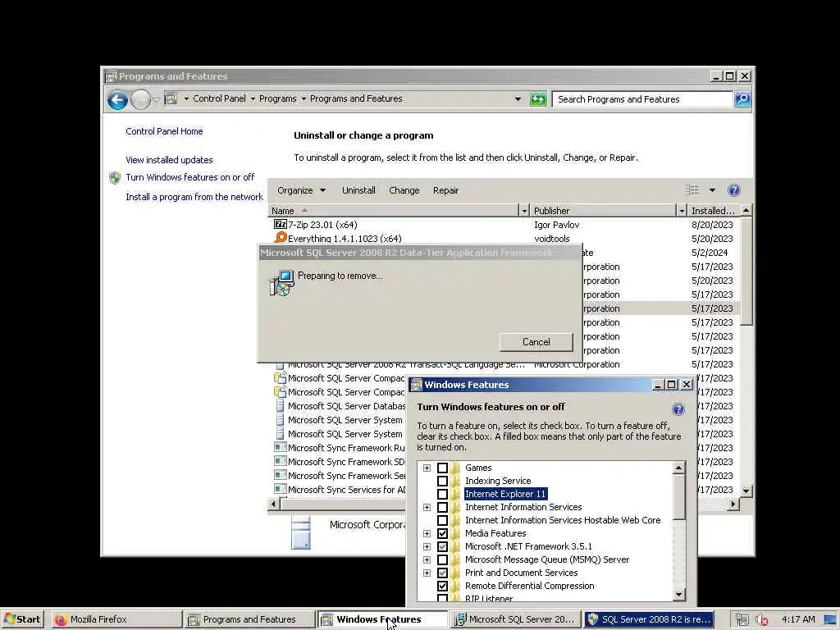The image size is (840, 630).
Task: Click Install a program from the network
Action: [x=194, y=197]
